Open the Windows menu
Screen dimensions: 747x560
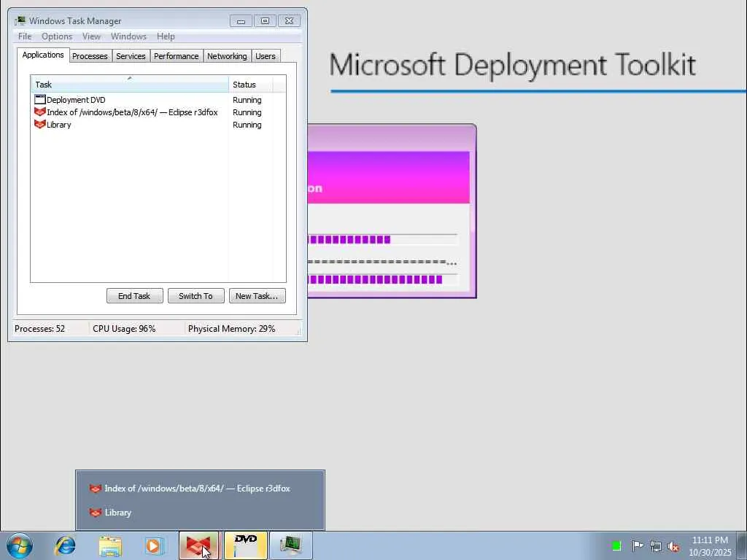click(128, 36)
